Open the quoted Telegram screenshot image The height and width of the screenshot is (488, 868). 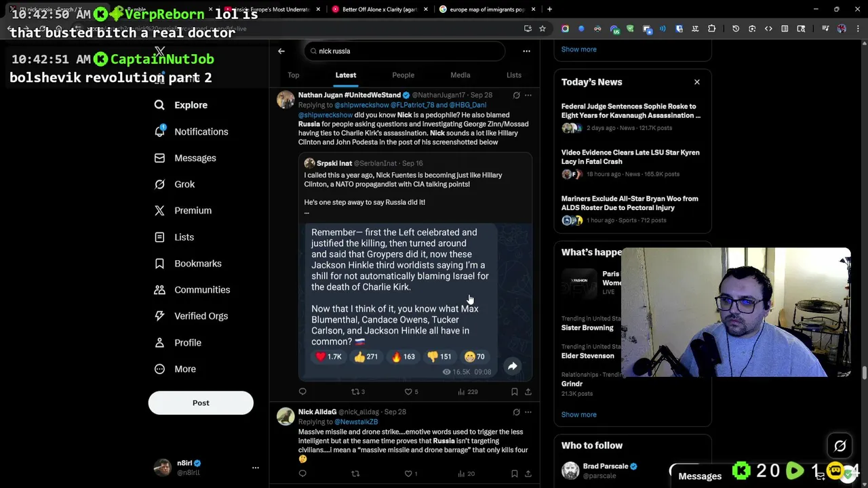[x=415, y=301]
